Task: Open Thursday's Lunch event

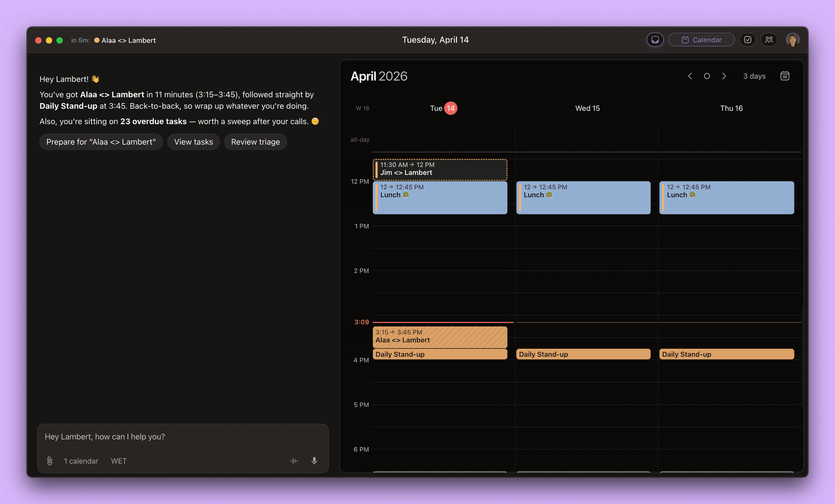Action: [727, 198]
